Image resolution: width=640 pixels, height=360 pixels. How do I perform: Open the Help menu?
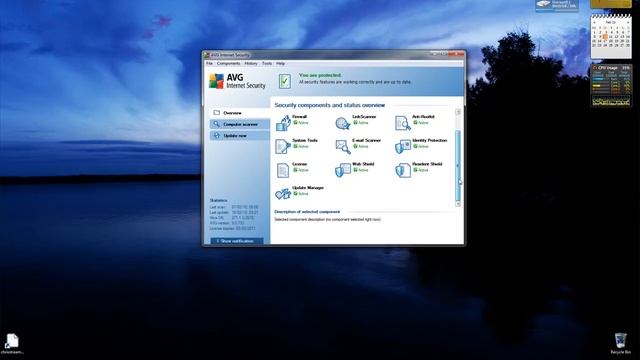click(280, 64)
